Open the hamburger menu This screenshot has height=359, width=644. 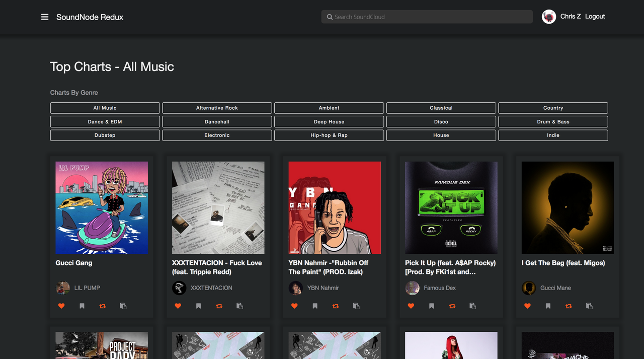coord(45,17)
